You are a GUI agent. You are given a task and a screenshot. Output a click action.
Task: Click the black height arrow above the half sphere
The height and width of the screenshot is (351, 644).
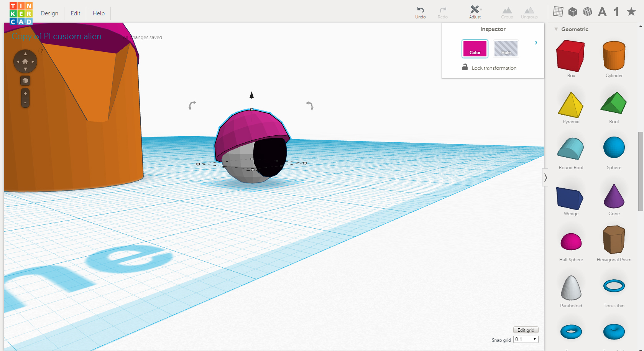point(251,95)
